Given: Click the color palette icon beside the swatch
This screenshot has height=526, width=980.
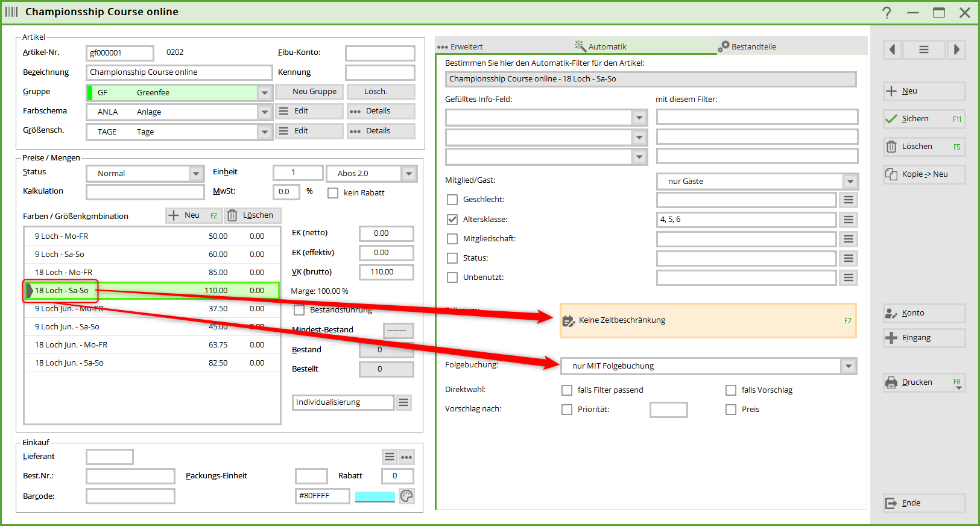Looking at the screenshot, I should tap(406, 496).
